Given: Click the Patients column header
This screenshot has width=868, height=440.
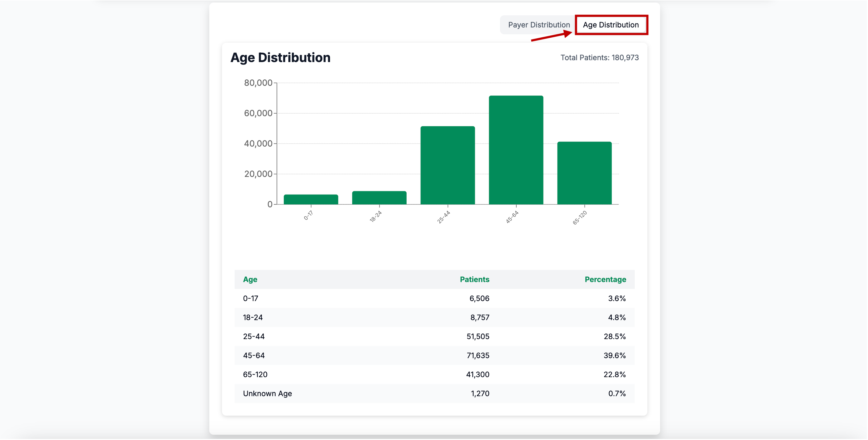Looking at the screenshot, I should pyautogui.click(x=474, y=279).
